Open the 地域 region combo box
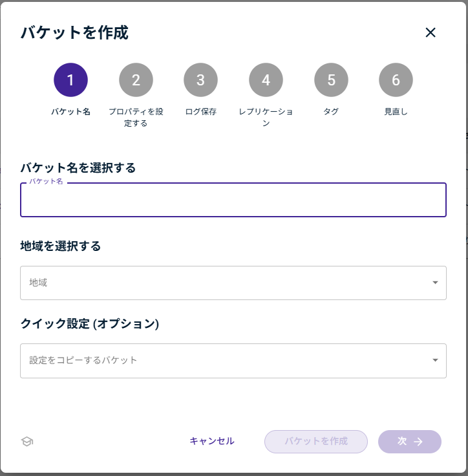468x476 pixels. (226, 283)
